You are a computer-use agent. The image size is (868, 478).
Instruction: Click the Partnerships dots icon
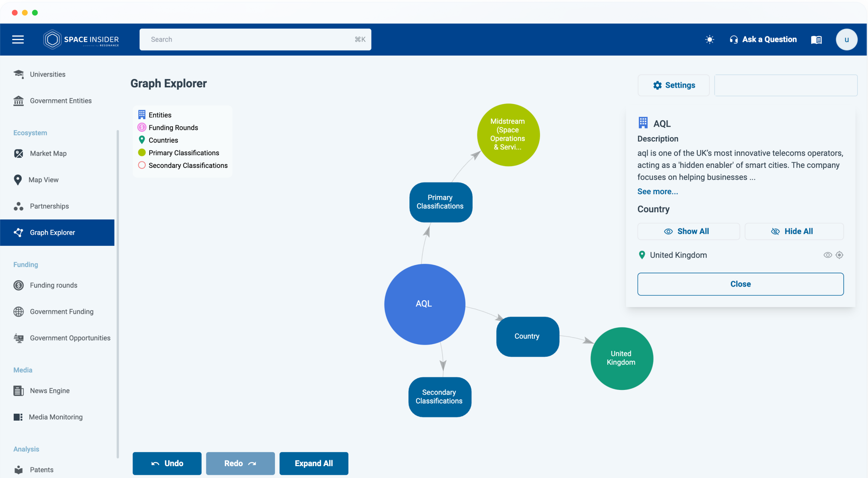click(18, 206)
